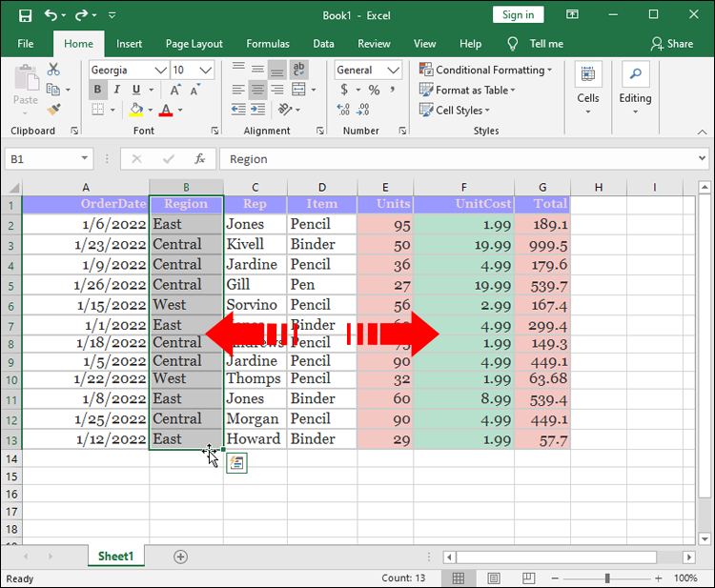Screen dimensions: 715x588
Task: Toggle Bold formatting
Action: [97, 90]
